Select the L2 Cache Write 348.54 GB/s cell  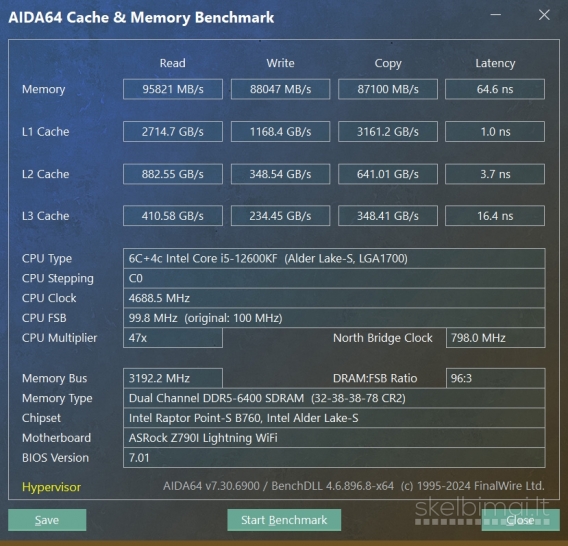(x=280, y=174)
